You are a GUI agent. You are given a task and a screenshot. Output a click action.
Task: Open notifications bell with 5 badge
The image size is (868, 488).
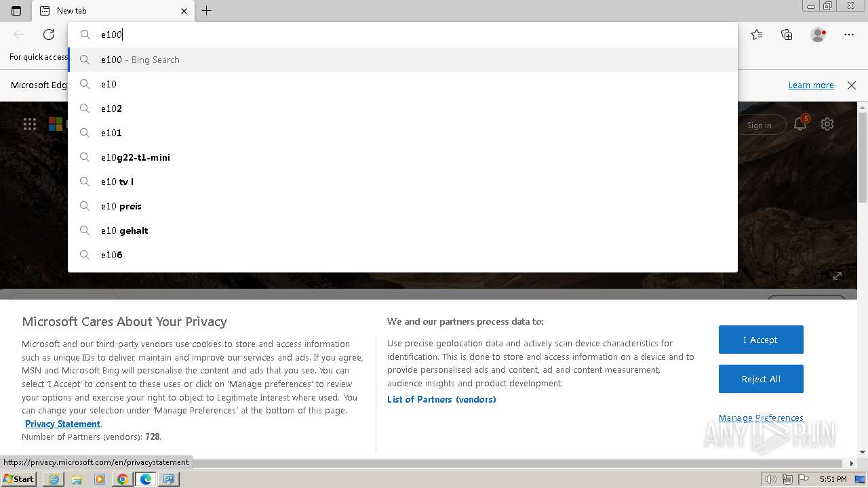pos(801,124)
